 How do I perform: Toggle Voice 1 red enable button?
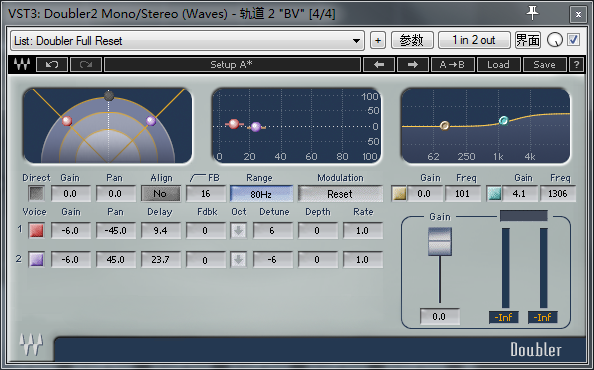(37, 230)
